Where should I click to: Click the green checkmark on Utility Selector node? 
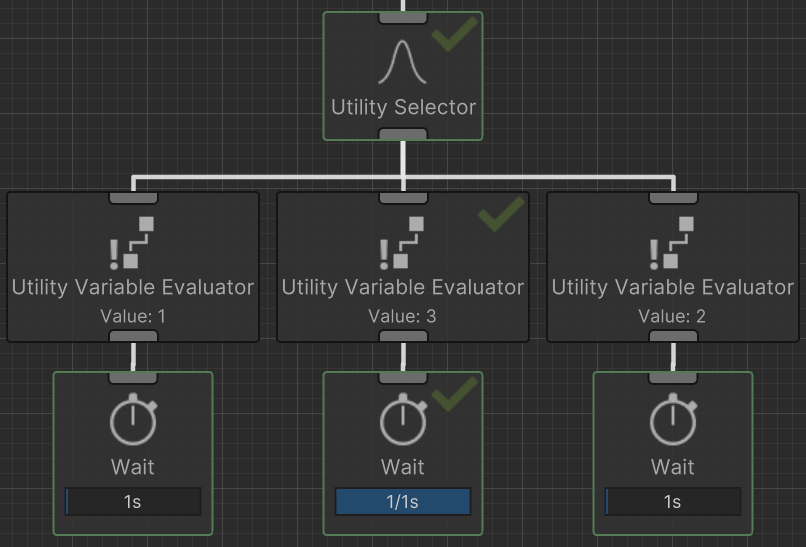(x=453, y=34)
